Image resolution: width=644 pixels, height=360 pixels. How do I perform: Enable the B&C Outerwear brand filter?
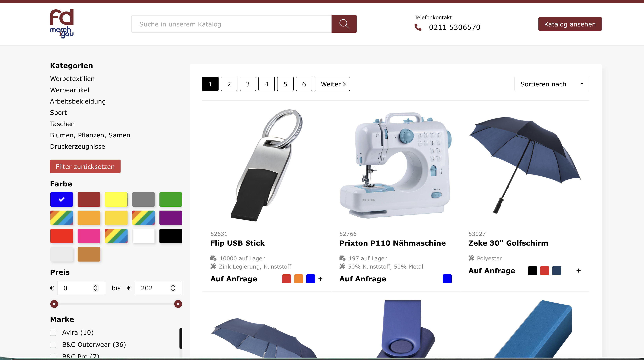53,344
